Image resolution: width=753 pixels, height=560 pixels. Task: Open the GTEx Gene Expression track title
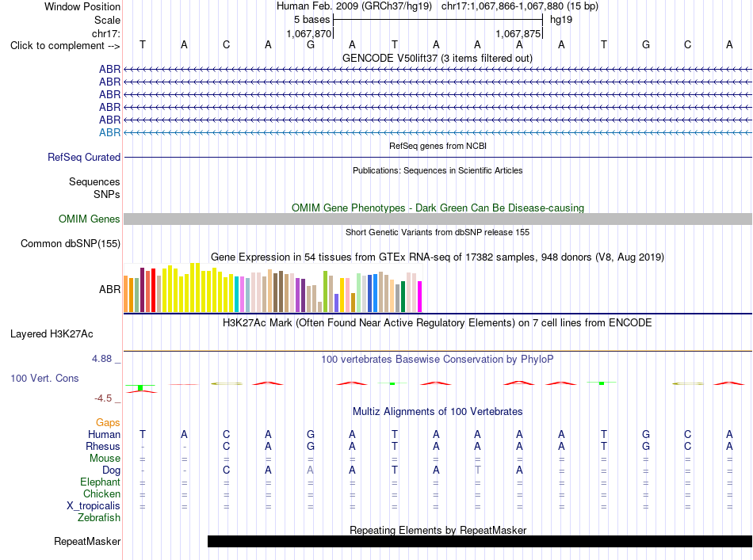[438, 257]
